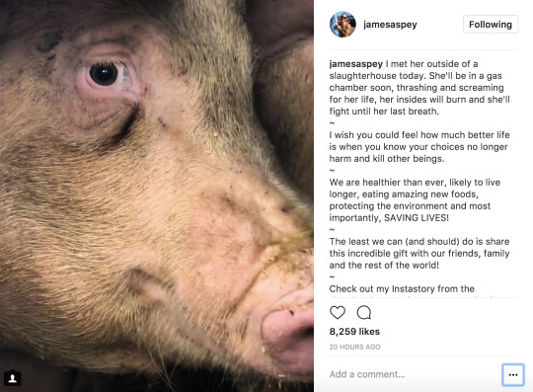Click the "I wish you could feel" paragraph
Screen dimensions: 533x392
click(419, 146)
